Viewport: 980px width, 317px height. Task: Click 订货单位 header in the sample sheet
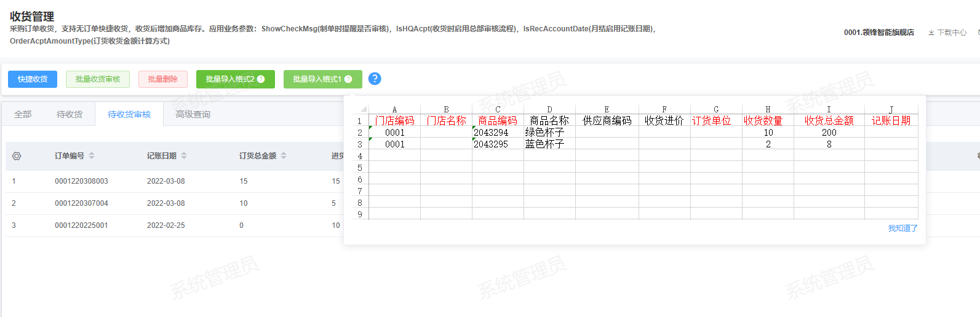click(x=712, y=120)
